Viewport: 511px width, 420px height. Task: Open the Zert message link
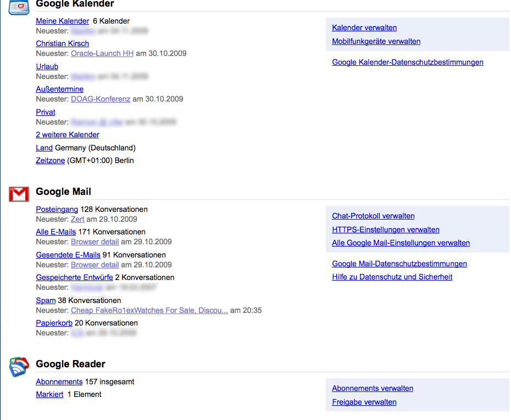pos(77,219)
